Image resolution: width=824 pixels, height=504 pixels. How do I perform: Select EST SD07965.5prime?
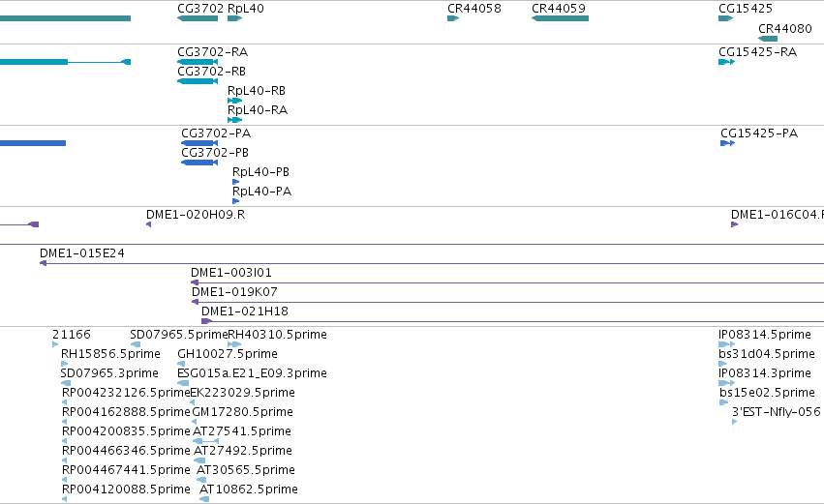pos(136,344)
